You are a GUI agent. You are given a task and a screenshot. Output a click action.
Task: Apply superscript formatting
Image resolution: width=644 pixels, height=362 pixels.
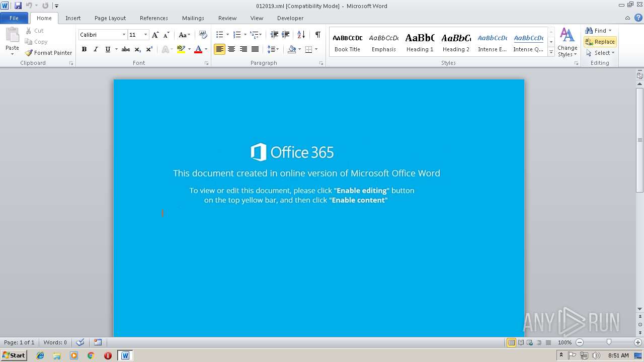pyautogui.click(x=149, y=49)
